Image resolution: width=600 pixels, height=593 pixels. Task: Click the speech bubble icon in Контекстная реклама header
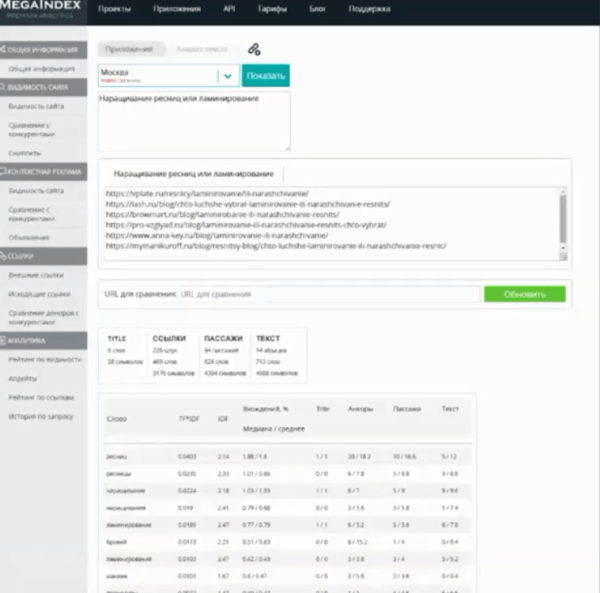pyautogui.click(x=5, y=172)
